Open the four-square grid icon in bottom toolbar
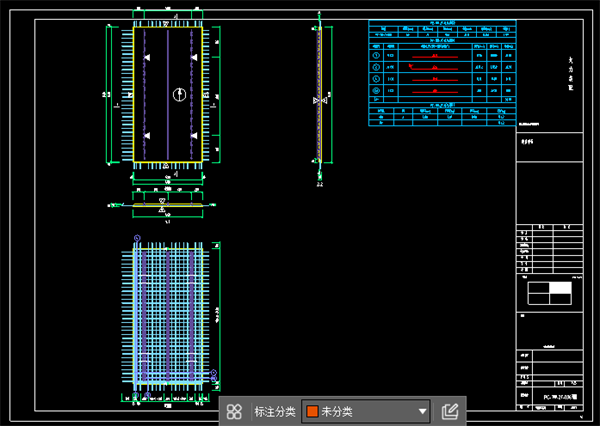Viewport: 600px width, 426px height. [234, 411]
